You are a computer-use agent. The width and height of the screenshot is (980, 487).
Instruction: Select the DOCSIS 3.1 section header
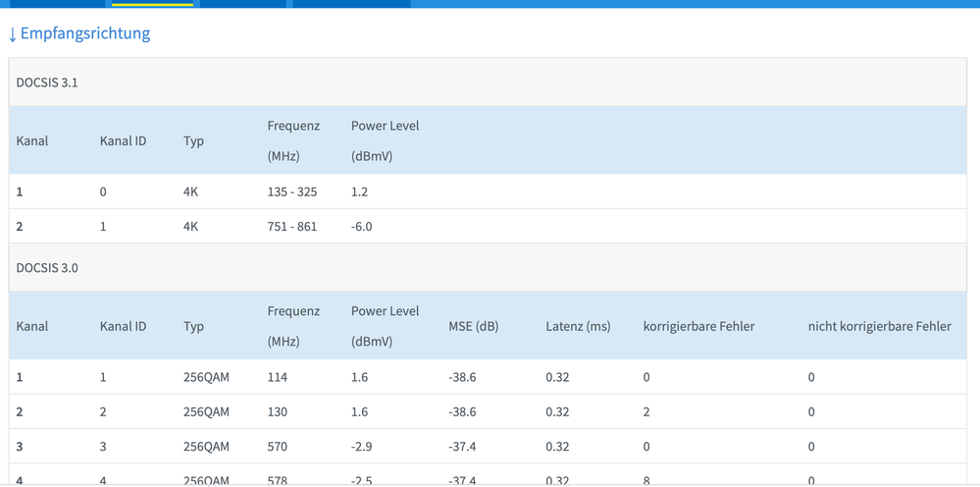488,82
